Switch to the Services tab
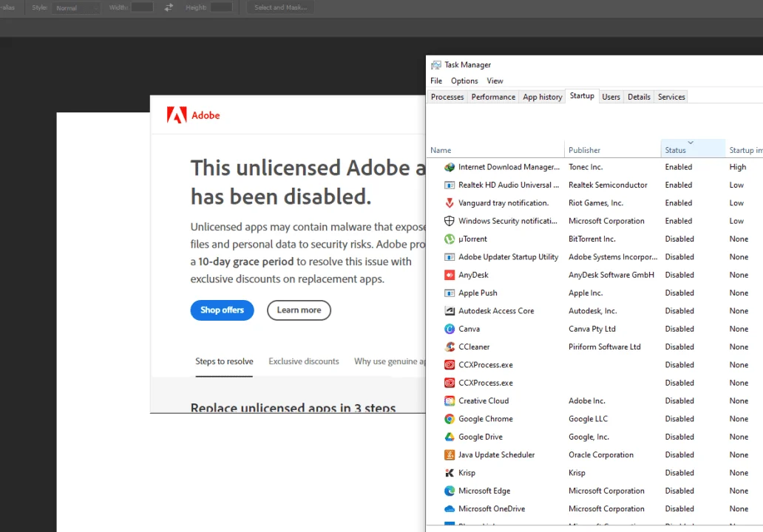The width and height of the screenshot is (763, 532). [x=671, y=97]
